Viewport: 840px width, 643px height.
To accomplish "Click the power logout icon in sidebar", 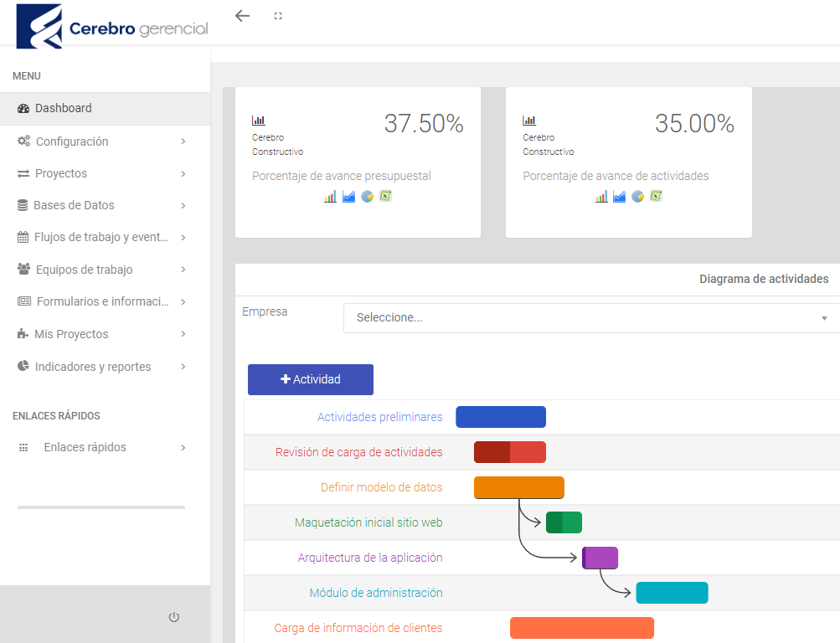I will click(174, 617).
